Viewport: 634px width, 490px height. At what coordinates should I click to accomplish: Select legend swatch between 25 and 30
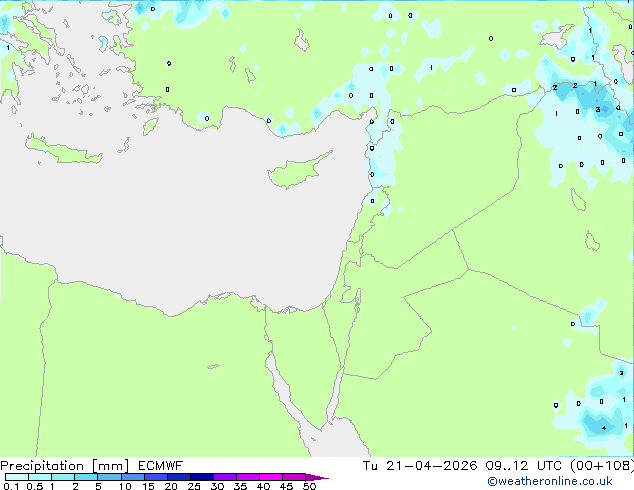[x=201, y=477]
